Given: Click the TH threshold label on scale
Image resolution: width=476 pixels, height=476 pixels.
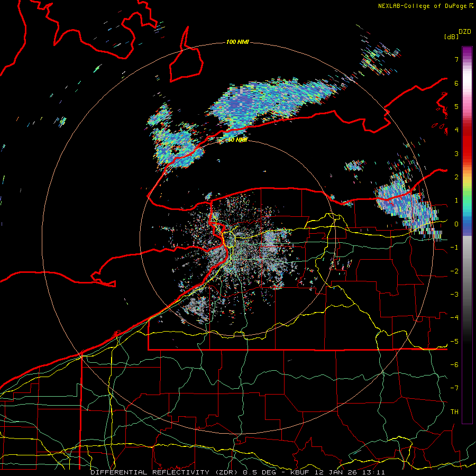Looking at the screenshot, I should (x=454, y=412).
